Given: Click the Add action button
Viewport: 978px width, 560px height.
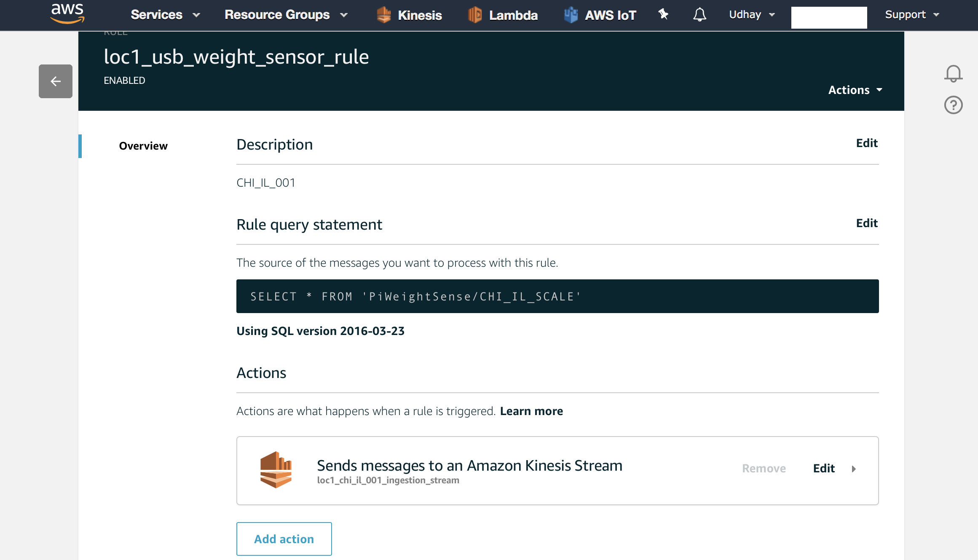Looking at the screenshot, I should (284, 539).
